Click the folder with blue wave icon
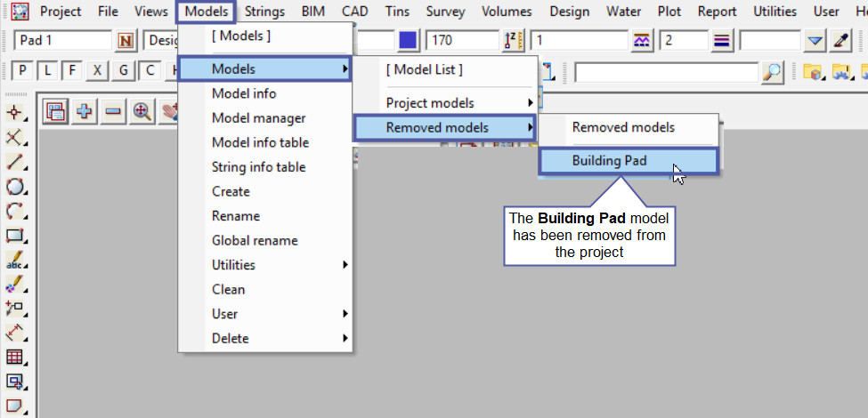Screen dimensions: 868x418 (x=841, y=72)
